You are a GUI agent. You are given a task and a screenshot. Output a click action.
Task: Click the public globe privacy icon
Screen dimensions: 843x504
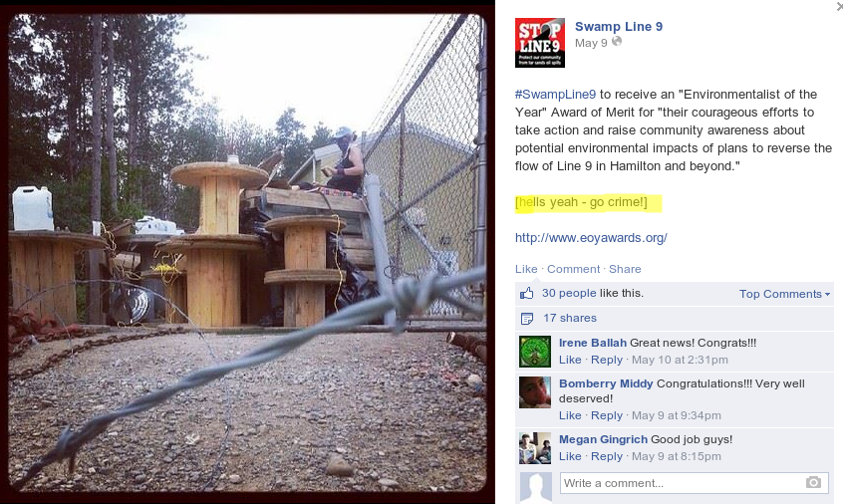617,41
